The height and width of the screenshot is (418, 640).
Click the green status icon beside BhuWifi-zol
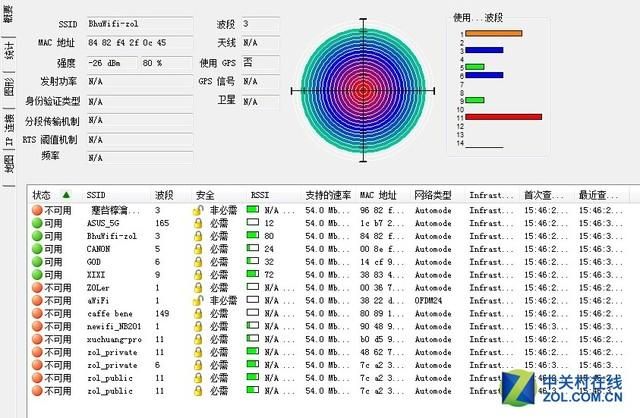[37, 236]
